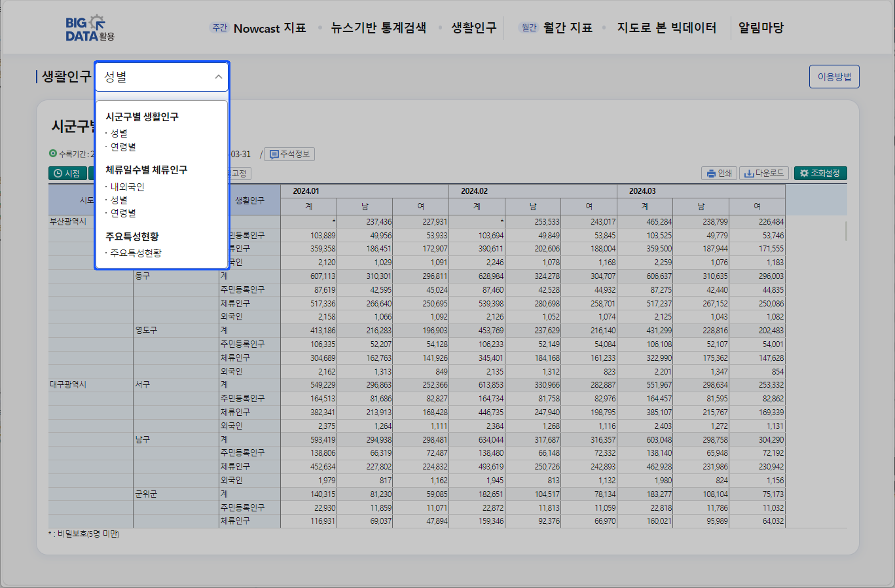Image resolution: width=895 pixels, height=588 pixels.
Task: Open the 월간 지표 menu
Action: [x=567, y=28]
